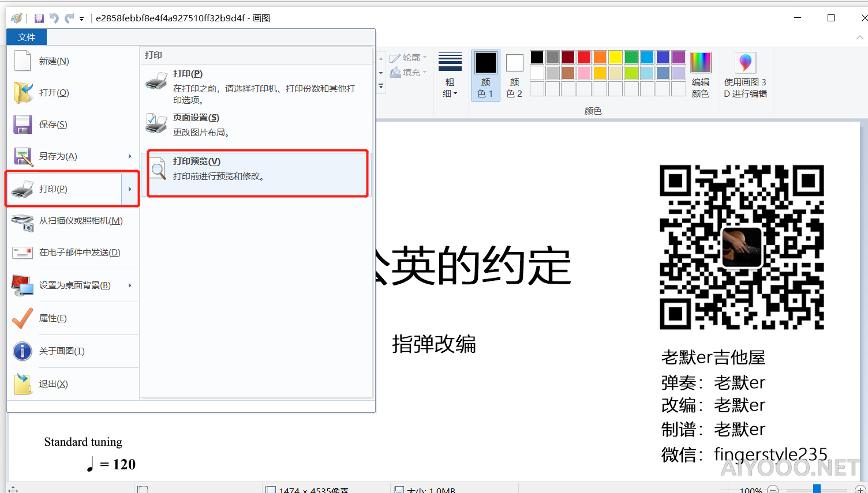Viewport: 868px width, 493px height.
Task: Click Redo in quick access toolbar
Action: (69, 18)
